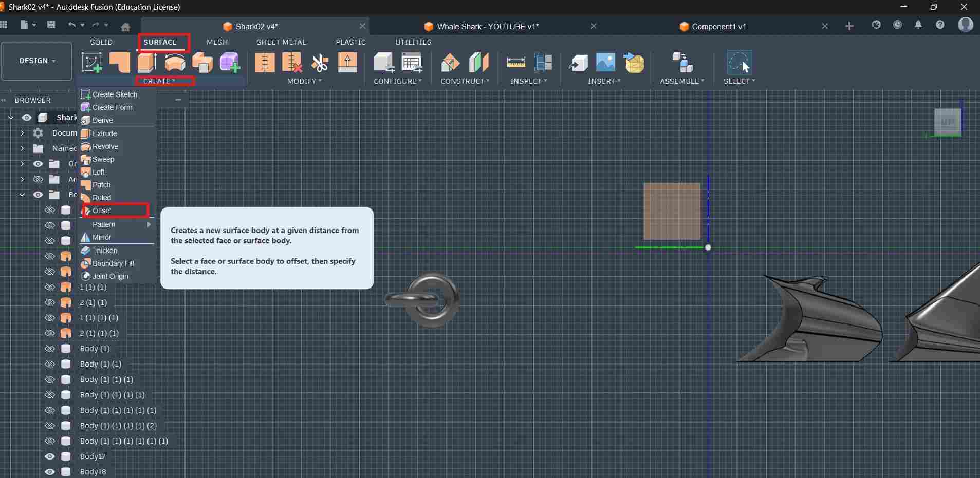Click the Home data panel icon
The height and width of the screenshot is (478, 980).
(125, 26)
